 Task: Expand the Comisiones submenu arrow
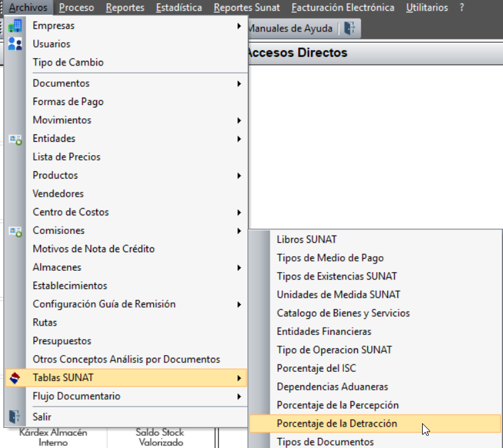239,231
